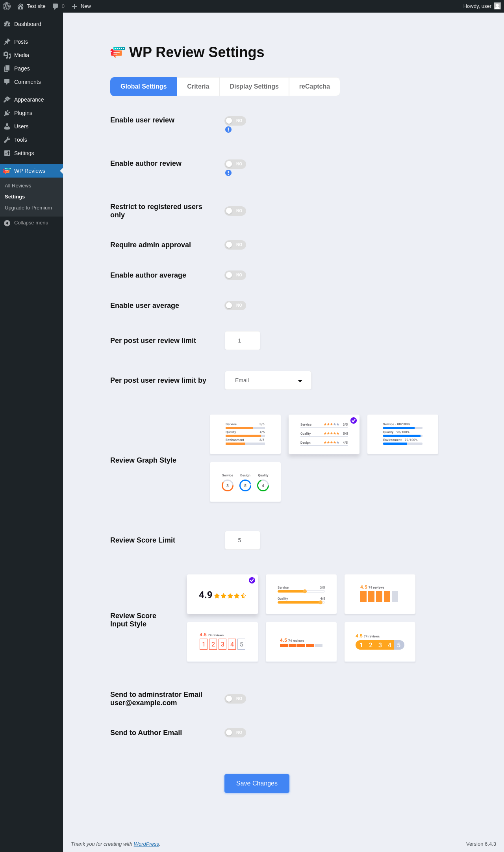Click the Save Changes button
This screenshot has height=852, width=504.
[257, 783]
